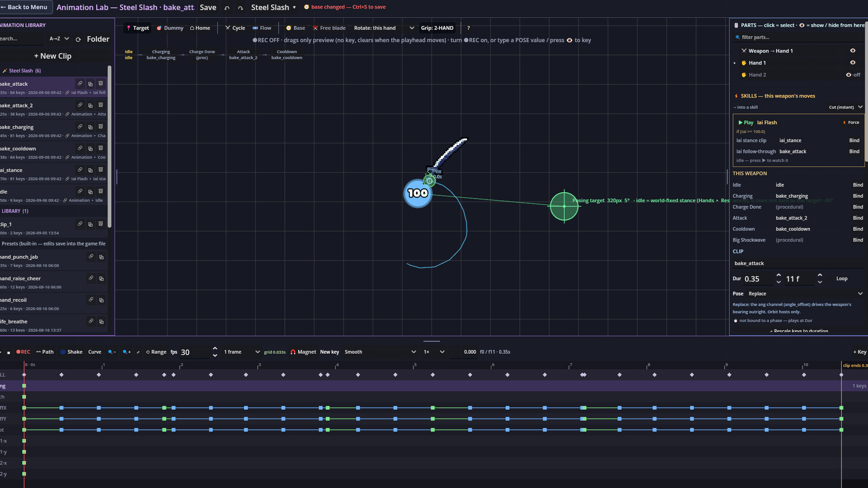Screen dimensions: 868x488
Task: Hide the Weapon → Hand 1 part
Action: (853, 51)
